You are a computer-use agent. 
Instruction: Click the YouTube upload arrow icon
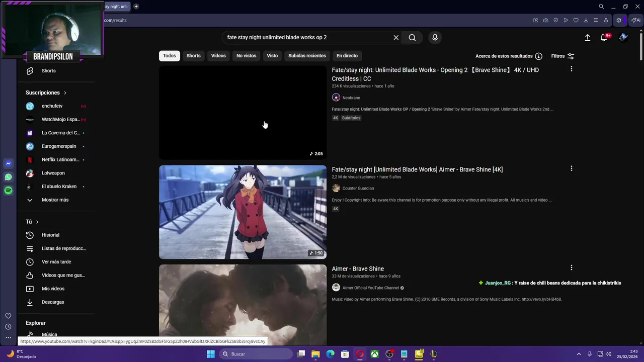tap(587, 37)
